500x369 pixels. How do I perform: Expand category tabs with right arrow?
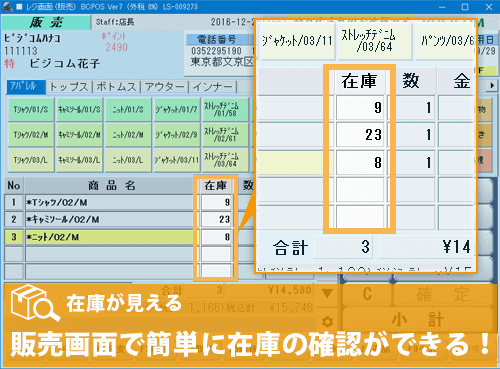pyautogui.click(x=492, y=86)
